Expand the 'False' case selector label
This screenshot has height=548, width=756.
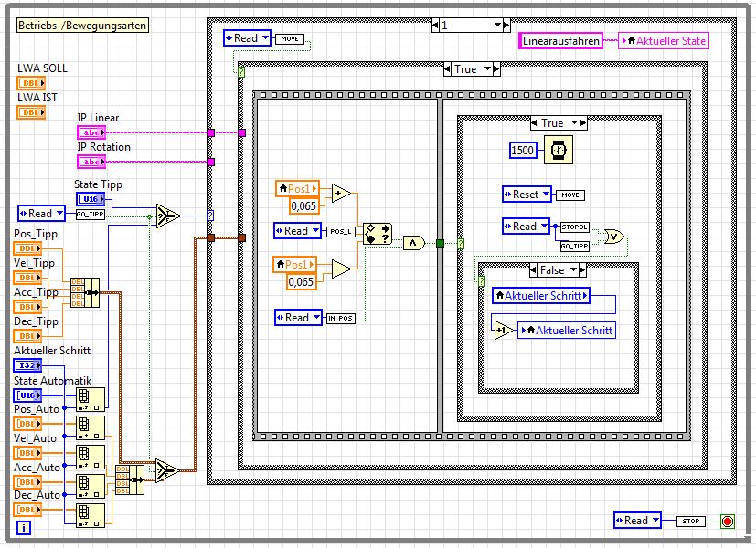(x=559, y=270)
